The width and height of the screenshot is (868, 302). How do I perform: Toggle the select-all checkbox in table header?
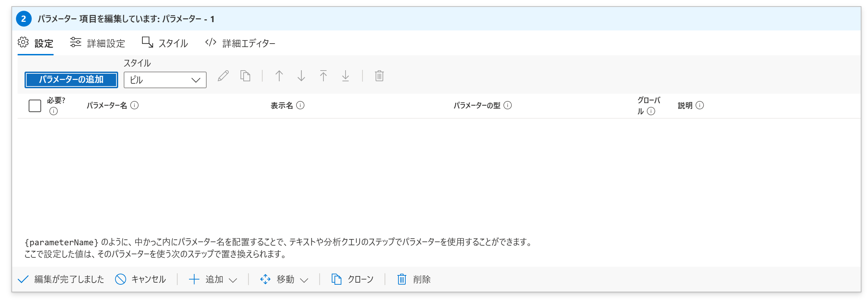tap(35, 106)
